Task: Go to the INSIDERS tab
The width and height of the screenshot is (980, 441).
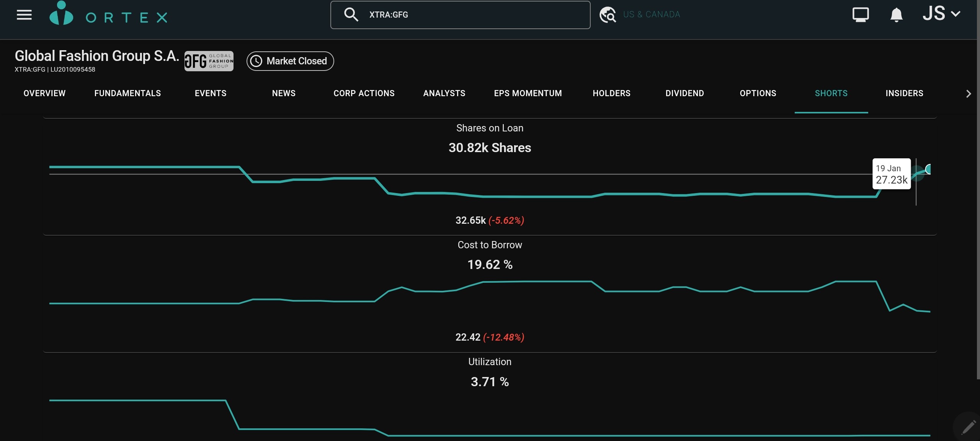Action: (x=904, y=93)
